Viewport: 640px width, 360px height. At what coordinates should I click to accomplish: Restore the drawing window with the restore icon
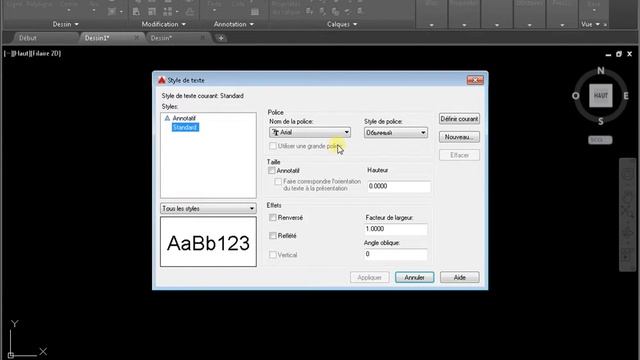[619, 54]
